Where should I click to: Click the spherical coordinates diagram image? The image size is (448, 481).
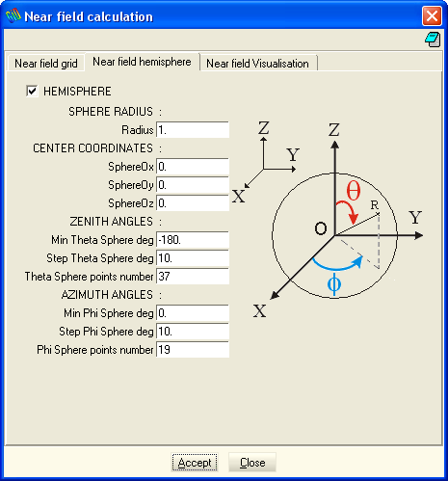click(328, 220)
